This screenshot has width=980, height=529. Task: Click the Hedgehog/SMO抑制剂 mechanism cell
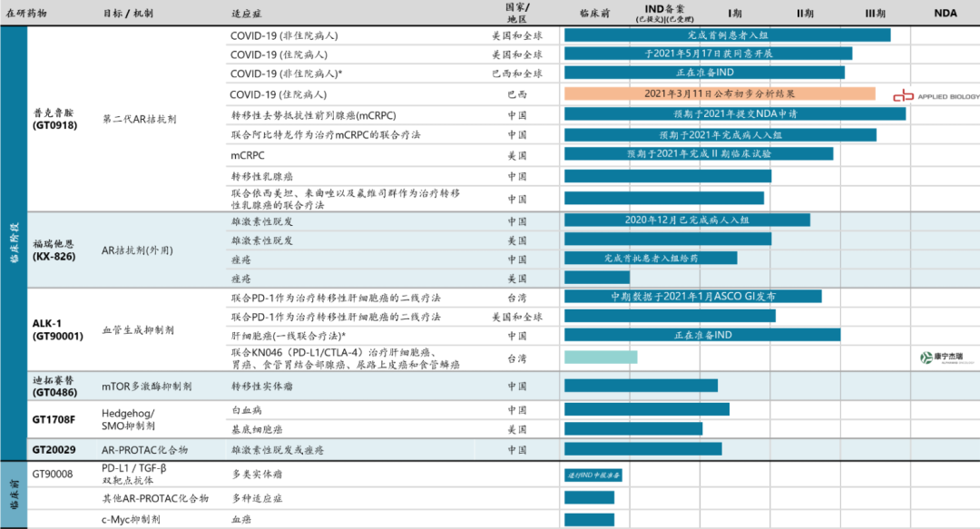(128, 419)
